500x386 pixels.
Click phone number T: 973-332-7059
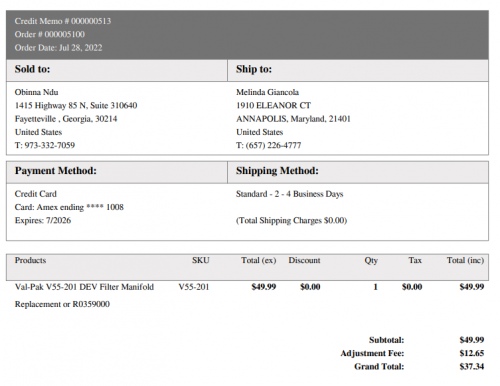(x=45, y=145)
